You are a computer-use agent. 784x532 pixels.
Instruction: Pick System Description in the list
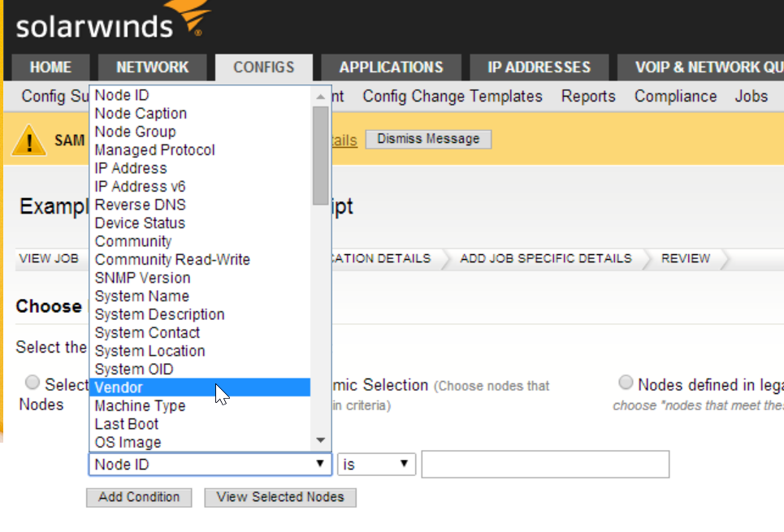200,314
